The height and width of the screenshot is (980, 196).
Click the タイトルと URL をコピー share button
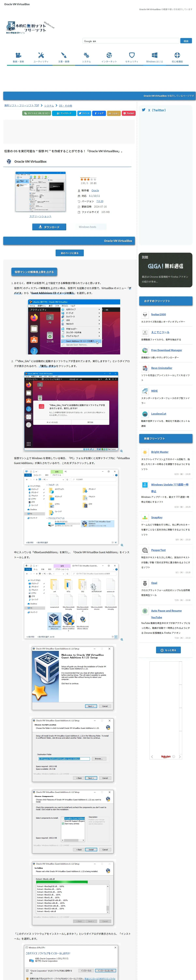[37, 113]
